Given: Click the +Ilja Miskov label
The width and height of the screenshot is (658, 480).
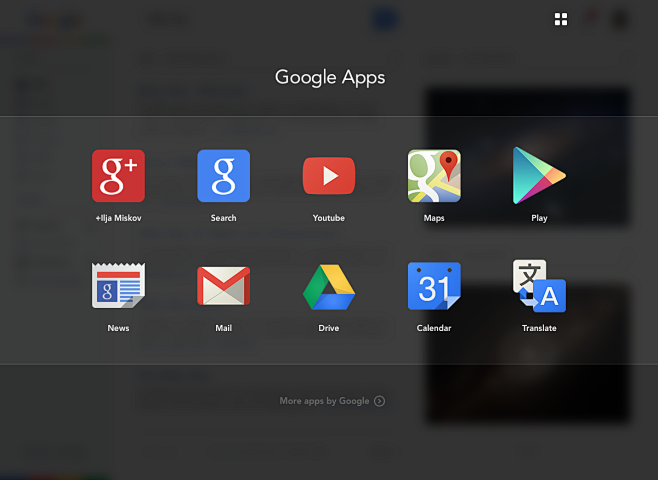Looking at the screenshot, I should 118,218.
